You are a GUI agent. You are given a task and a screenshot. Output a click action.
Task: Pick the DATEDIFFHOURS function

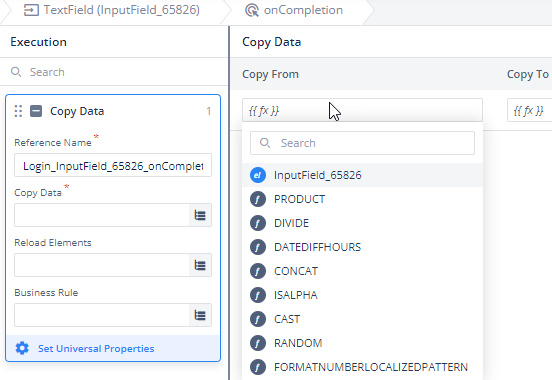click(x=362, y=247)
